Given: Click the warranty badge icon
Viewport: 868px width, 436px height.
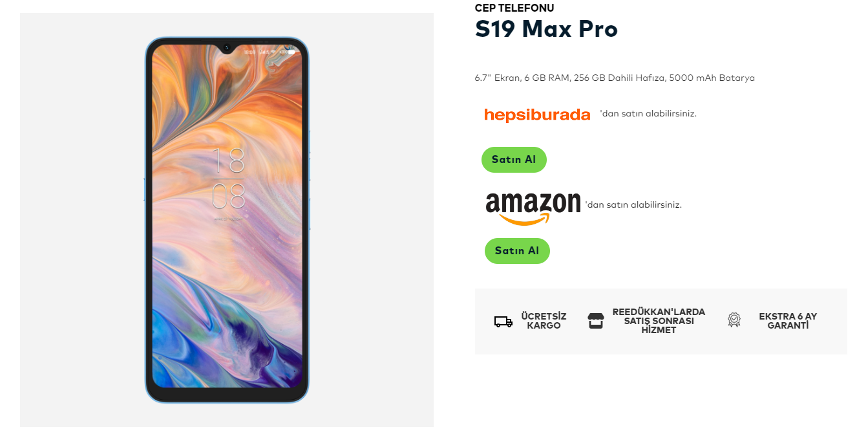Looking at the screenshot, I should click(734, 320).
